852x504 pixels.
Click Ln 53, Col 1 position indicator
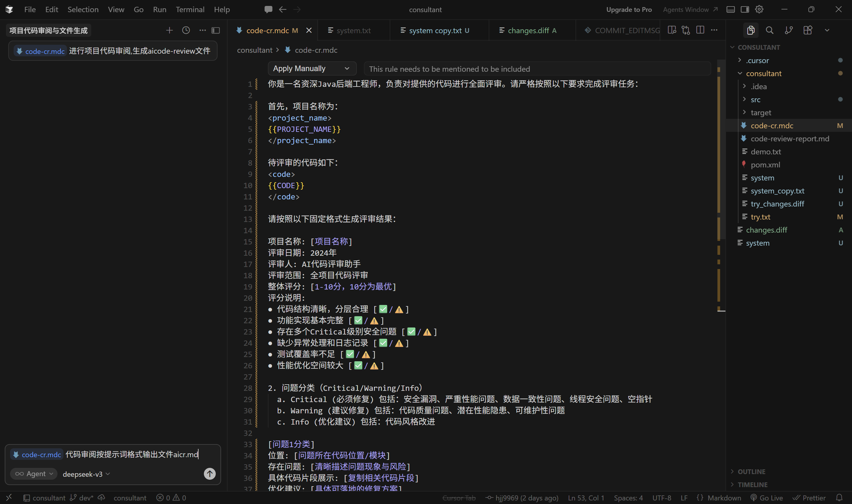click(586, 497)
